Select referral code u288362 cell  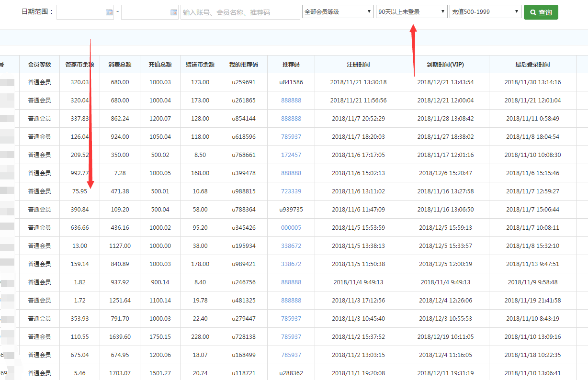291,373
